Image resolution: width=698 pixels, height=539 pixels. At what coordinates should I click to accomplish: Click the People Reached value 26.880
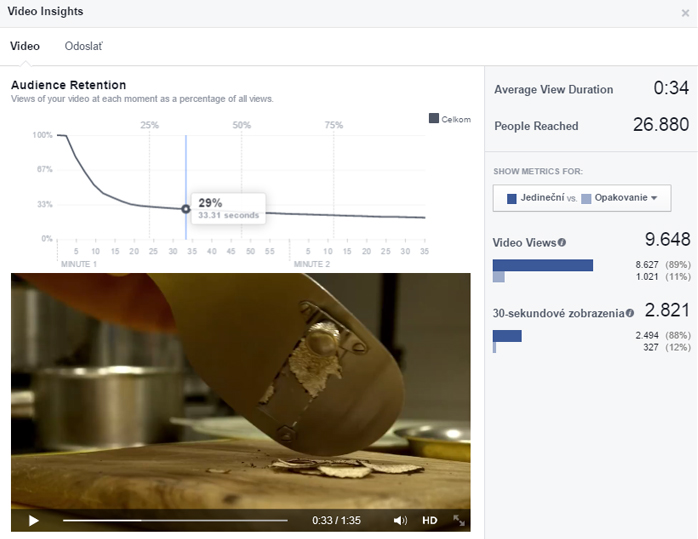click(661, 125)
